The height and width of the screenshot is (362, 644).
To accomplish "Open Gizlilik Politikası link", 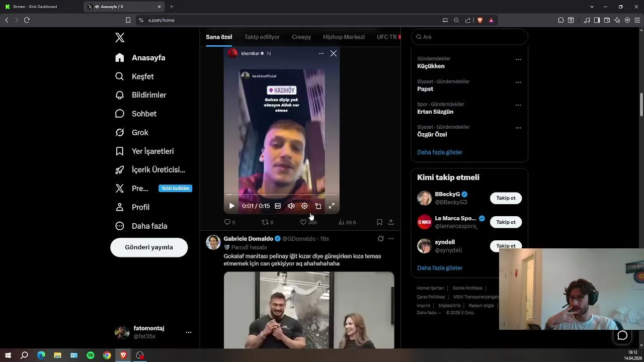I will tap(467, 289).
